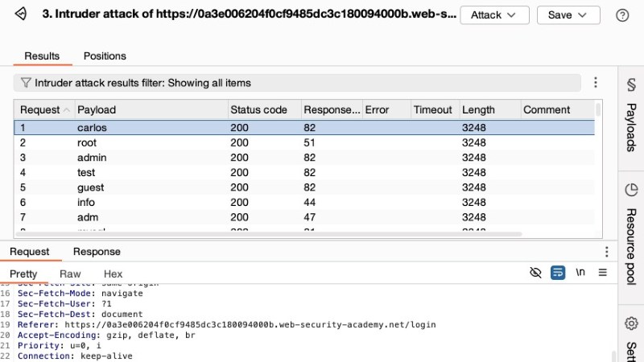Screen dimensions: 644x362
Task: Toggle the hidden-eye icon in the editor
Action: tap(535, 273)
